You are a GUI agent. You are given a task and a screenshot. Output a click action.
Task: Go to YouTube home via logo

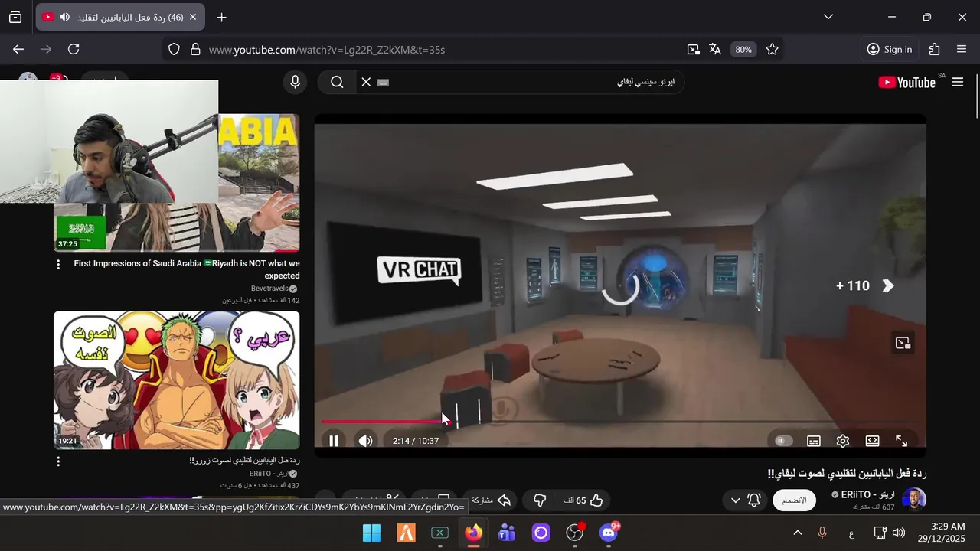[x=907, y=82]
